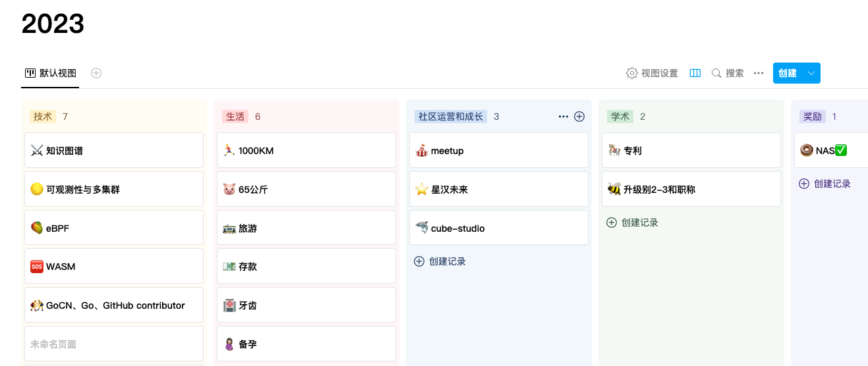Click the pig emoji on 65公斤
The height and width of the screenshot is (366, 868).
point(229,190)
